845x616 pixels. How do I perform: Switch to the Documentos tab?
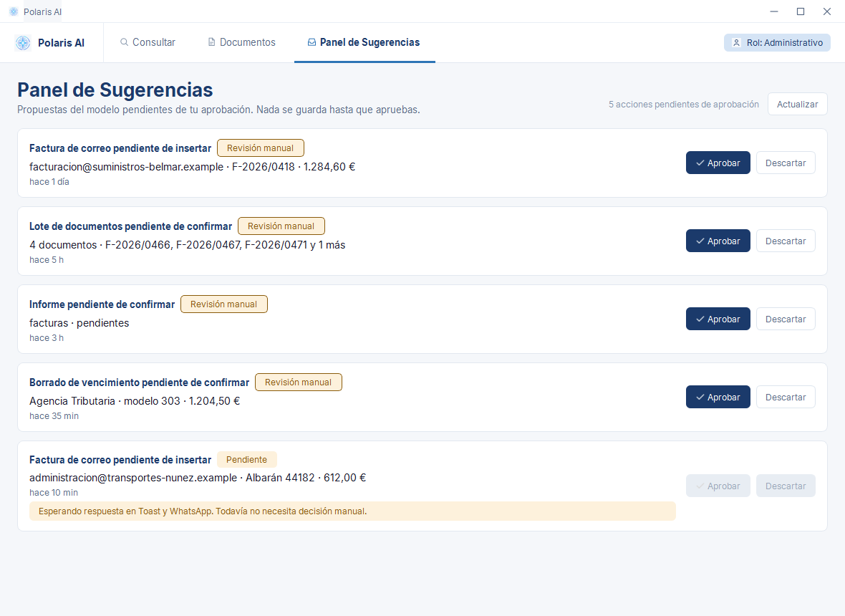tap(242, 42)
